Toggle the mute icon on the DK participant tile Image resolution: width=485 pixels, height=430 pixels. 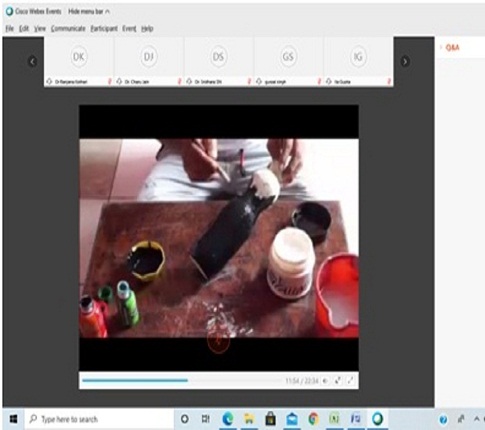(x=109, y=81)
